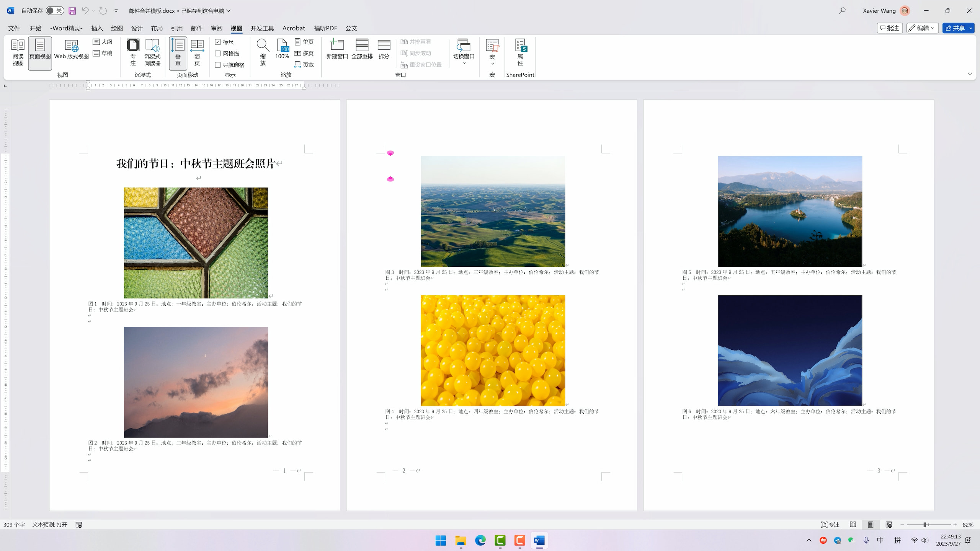
Task: Select the yellow balls image (图 4)
Action: pyautogui.click(x=493, y=350)
